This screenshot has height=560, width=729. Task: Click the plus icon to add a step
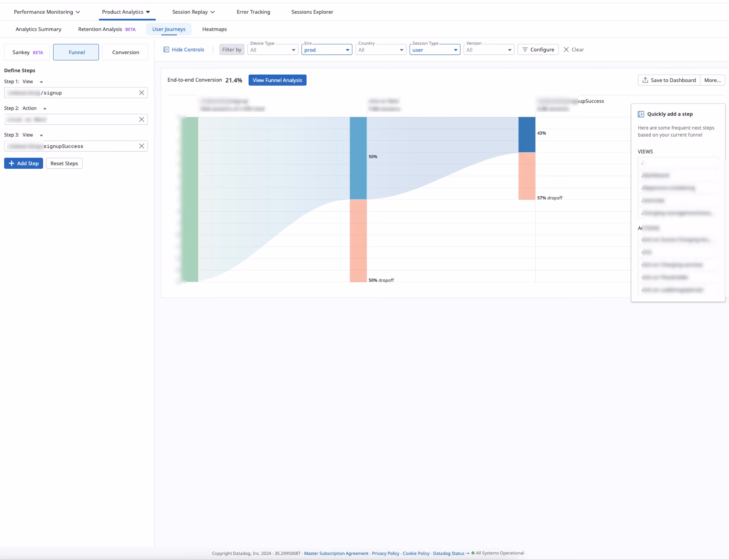pyautogui.click(x=12, y=163)
